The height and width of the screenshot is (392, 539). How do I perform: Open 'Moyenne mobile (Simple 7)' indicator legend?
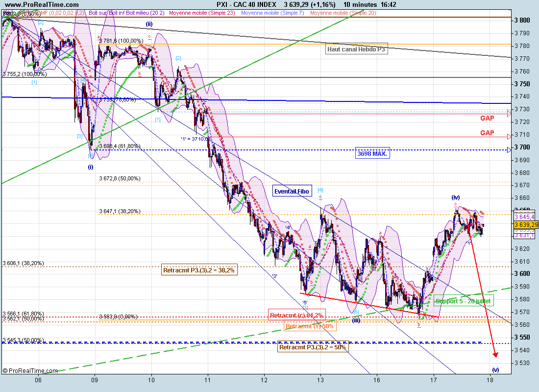click(274, 13)
